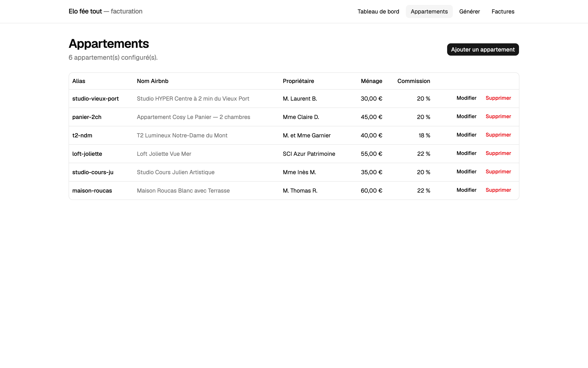Click Loft Joliette Vue Mer name

(x=164, y=154)
